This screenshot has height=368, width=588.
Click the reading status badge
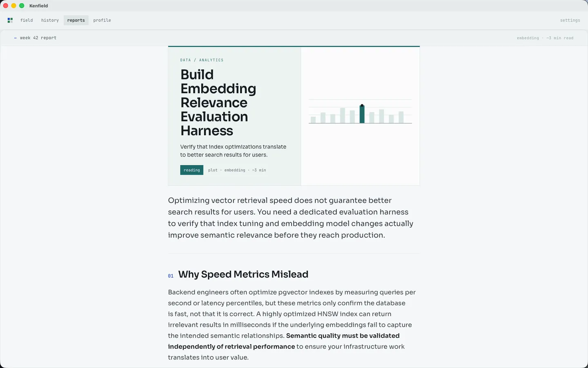pos(192,170)
